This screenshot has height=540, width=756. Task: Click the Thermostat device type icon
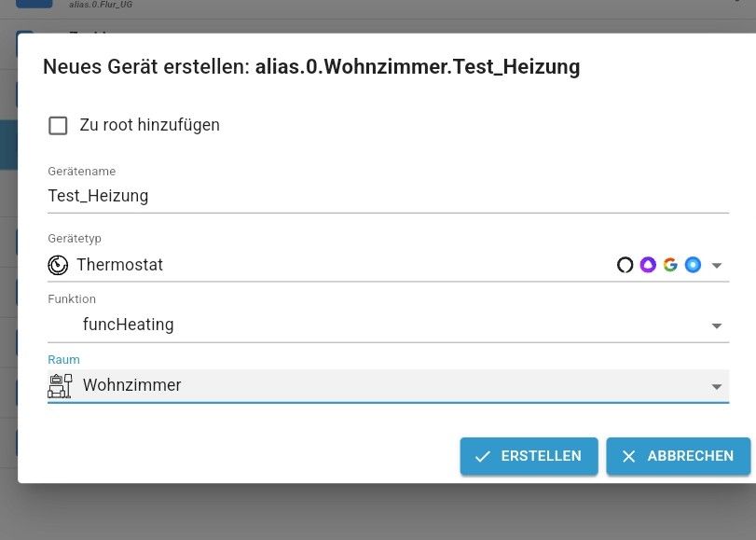click(58, 265)
